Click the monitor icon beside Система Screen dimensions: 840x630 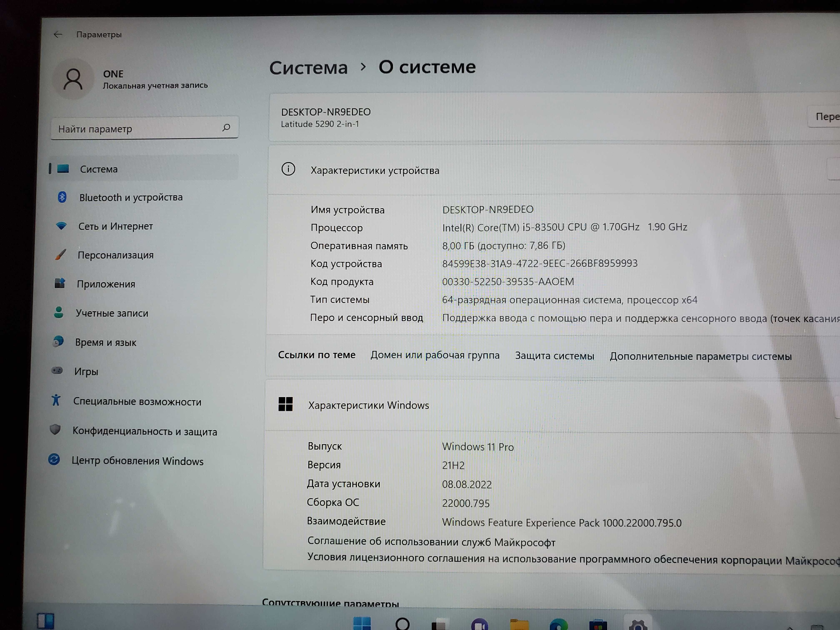[63, 168]
